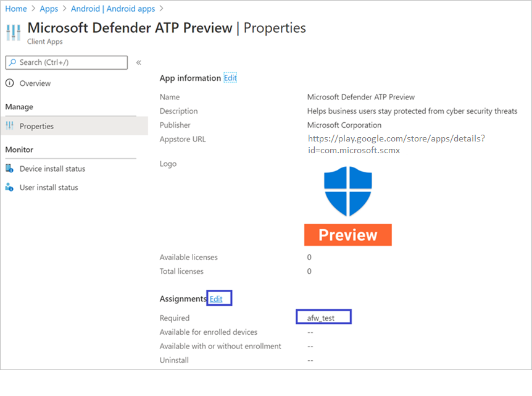532x396 pixels.
Task: Click the User install status icon
Action: [x=10, y=187]
